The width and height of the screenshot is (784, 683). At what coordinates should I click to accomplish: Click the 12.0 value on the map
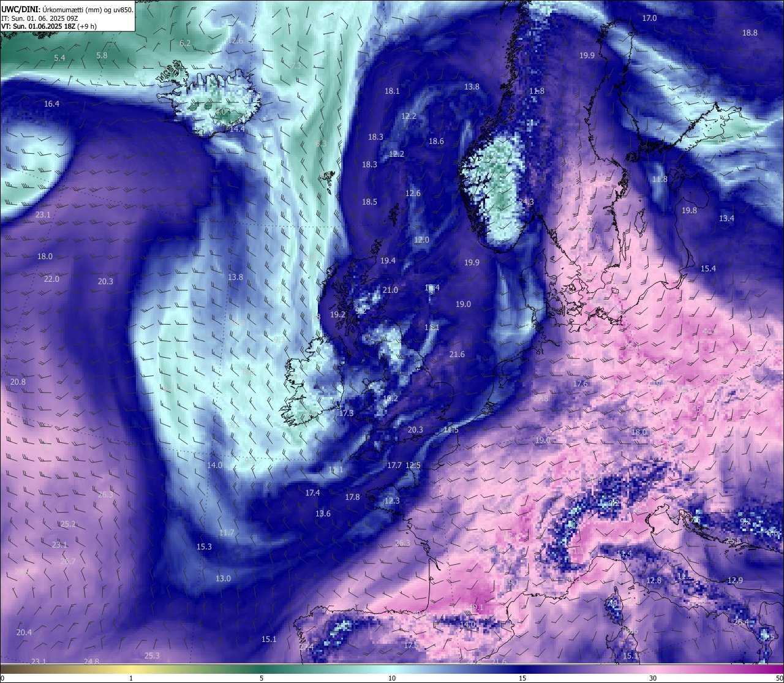tap(421, 240)
